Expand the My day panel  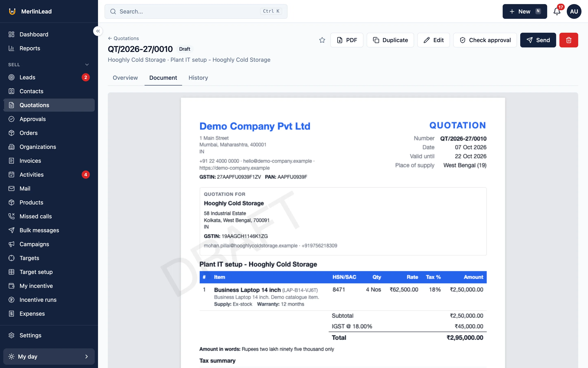point(49,356)
